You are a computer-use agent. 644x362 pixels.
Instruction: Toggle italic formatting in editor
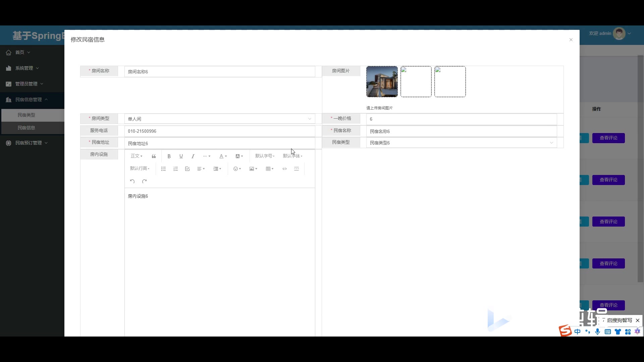[x=193, y=156]
